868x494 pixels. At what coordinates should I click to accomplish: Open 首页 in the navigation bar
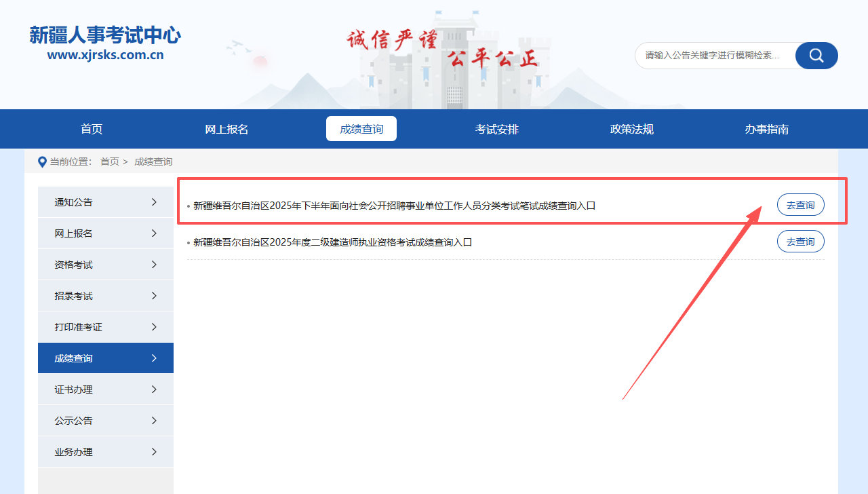[92, 129]
